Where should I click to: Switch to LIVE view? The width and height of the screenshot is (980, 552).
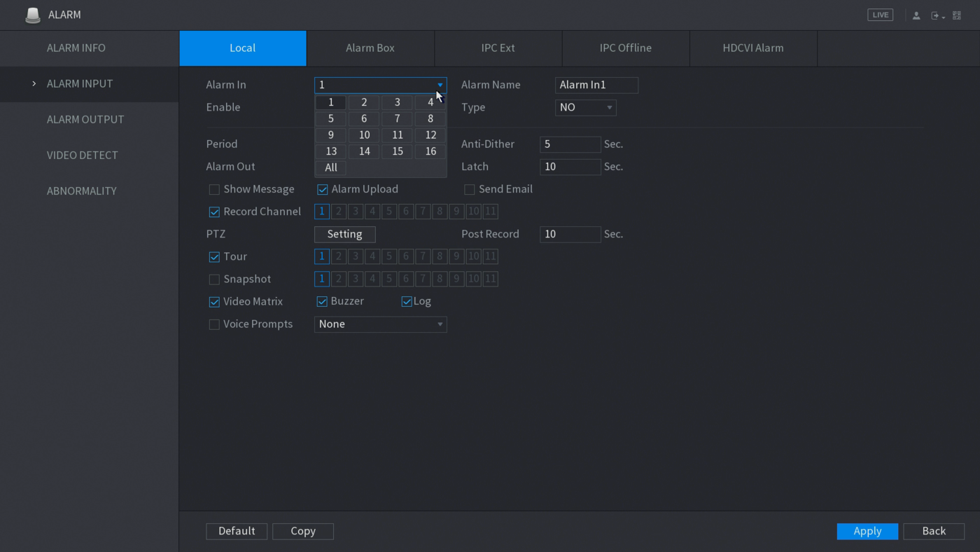(880, 15)
